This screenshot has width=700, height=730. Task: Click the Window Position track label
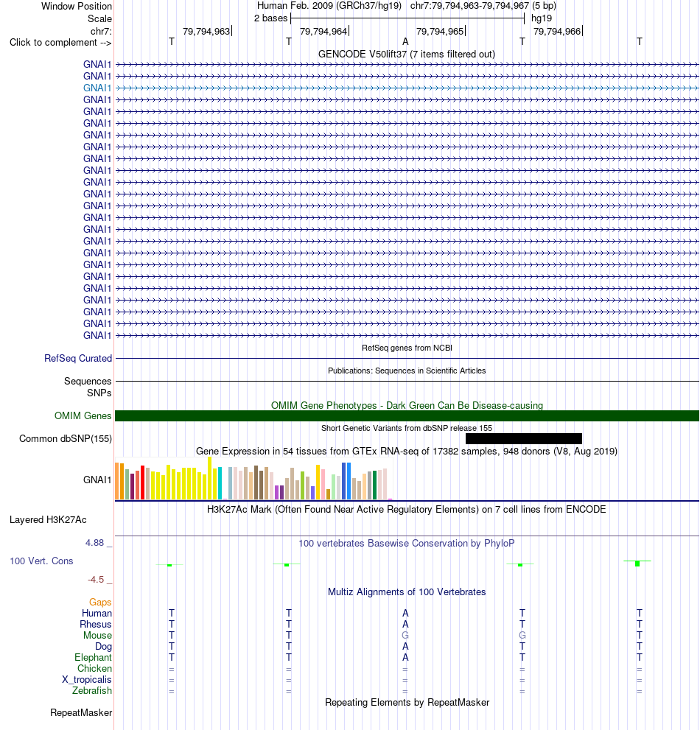click(x=77, y=6)
